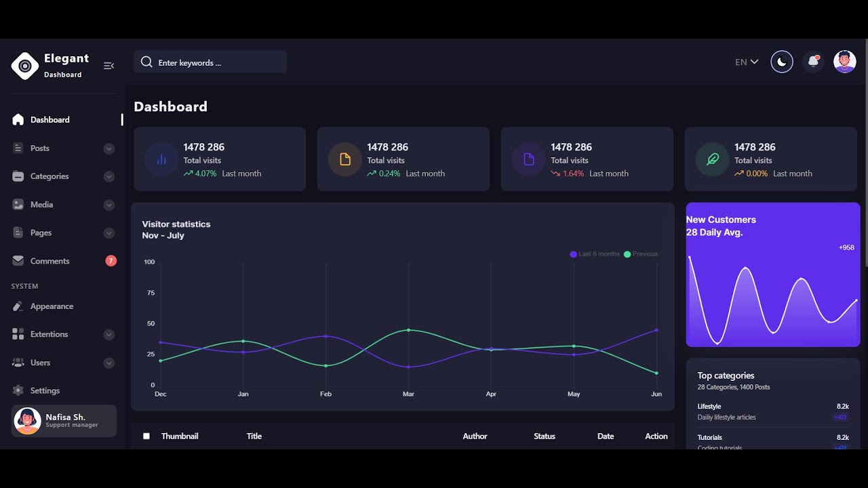Click the Action column header

point(656,436)
